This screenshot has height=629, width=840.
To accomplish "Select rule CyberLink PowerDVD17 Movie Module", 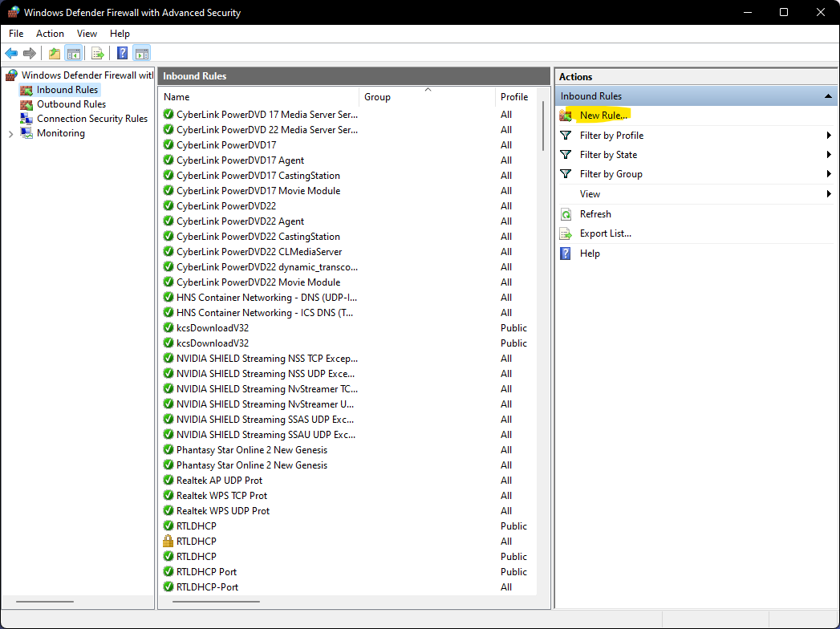I will [x=258, y=191].
